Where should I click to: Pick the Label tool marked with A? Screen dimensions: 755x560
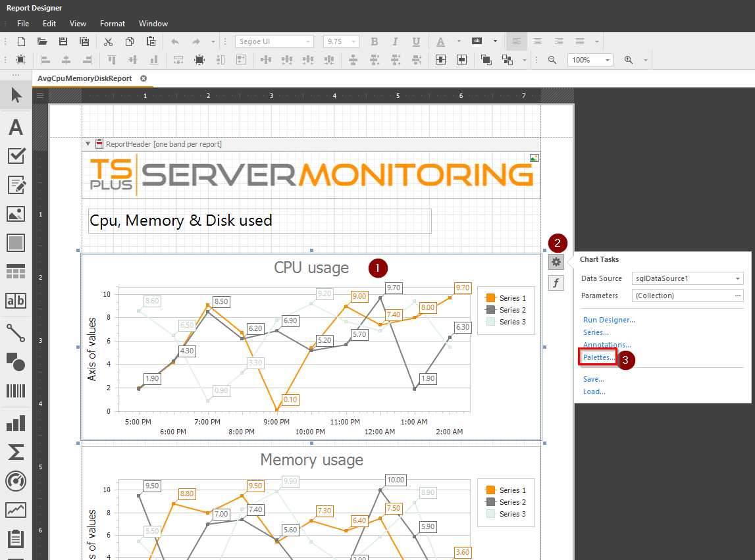[x=16, y=127]
